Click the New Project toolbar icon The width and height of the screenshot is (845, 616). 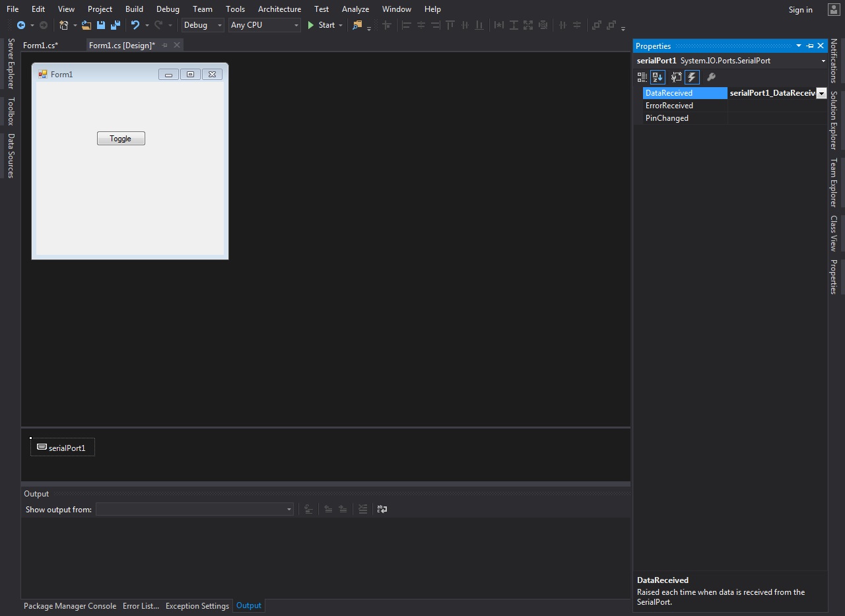64,25
